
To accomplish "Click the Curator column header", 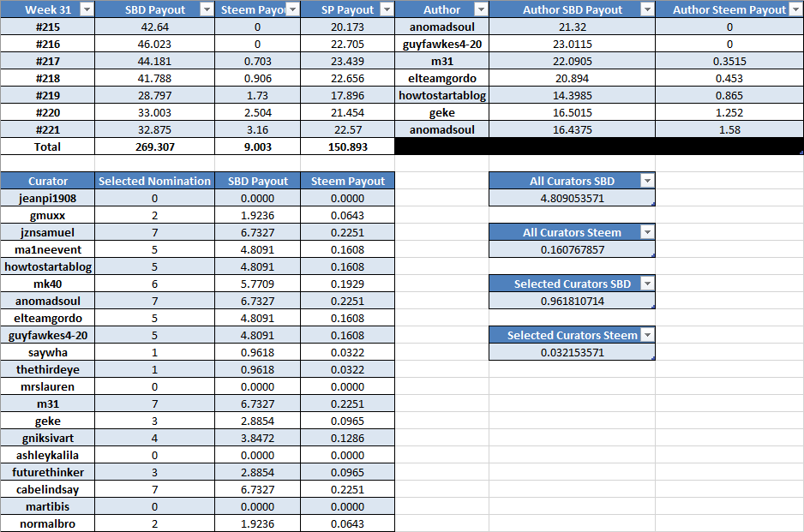I will coord(48,181).
